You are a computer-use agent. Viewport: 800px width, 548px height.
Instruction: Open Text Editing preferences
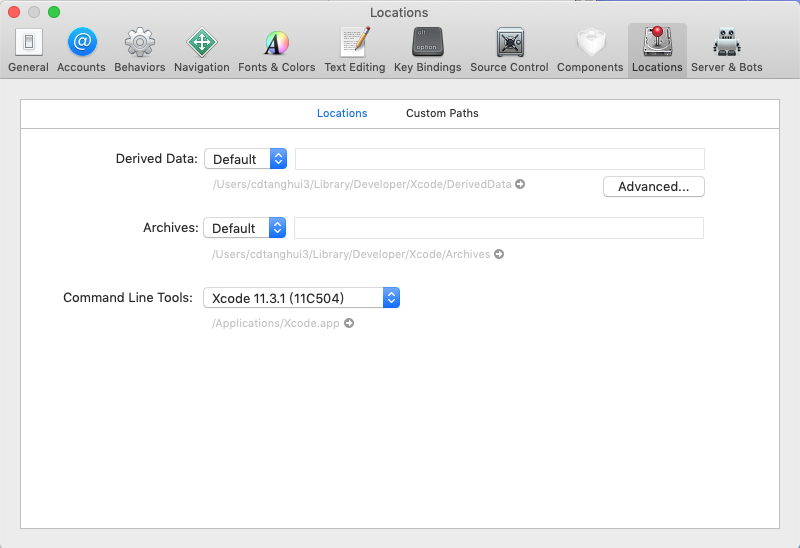click(355, 50)
